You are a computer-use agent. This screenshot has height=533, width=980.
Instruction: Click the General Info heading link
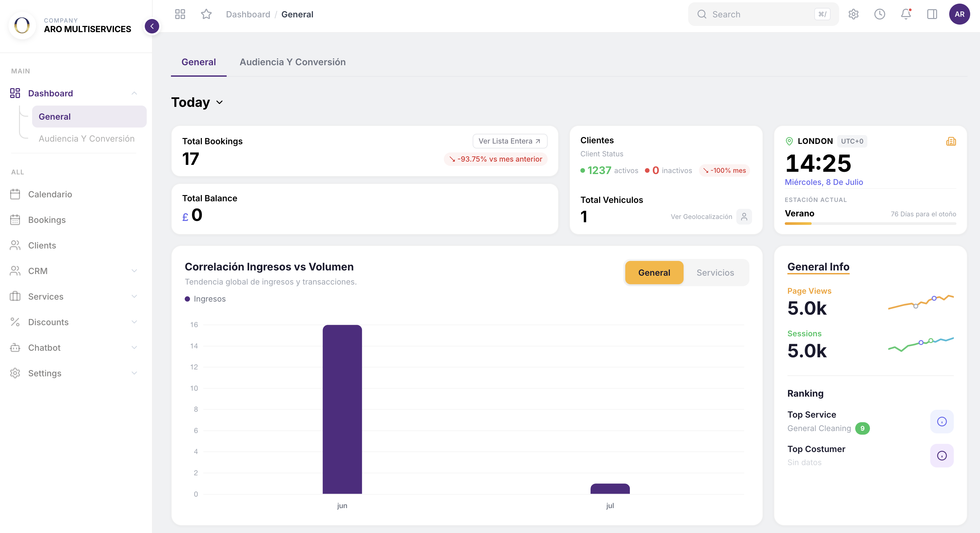click(818, 267)
